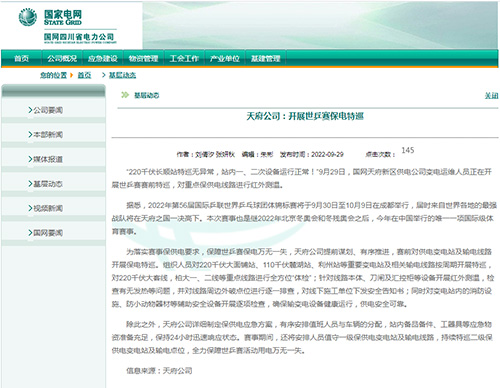This screenshot has width=500, height=388.
Task: Click the 关闭 close link
Action: tap(491, 96)
